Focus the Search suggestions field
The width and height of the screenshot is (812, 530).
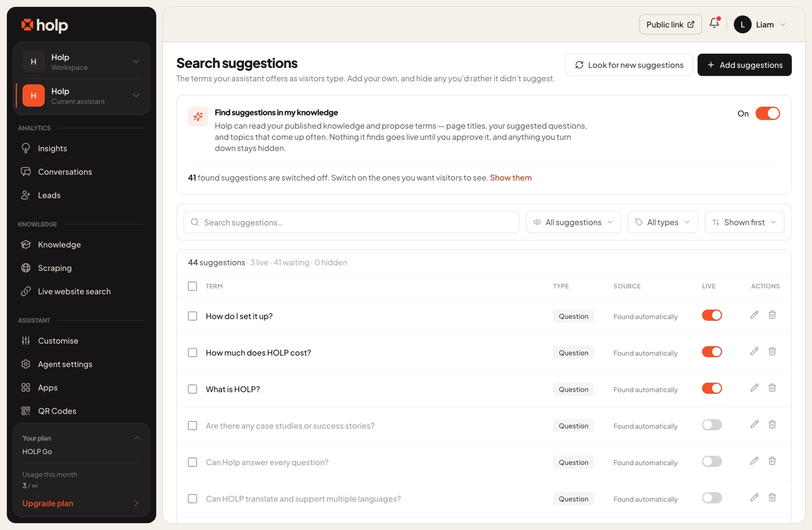coord(351,222)
